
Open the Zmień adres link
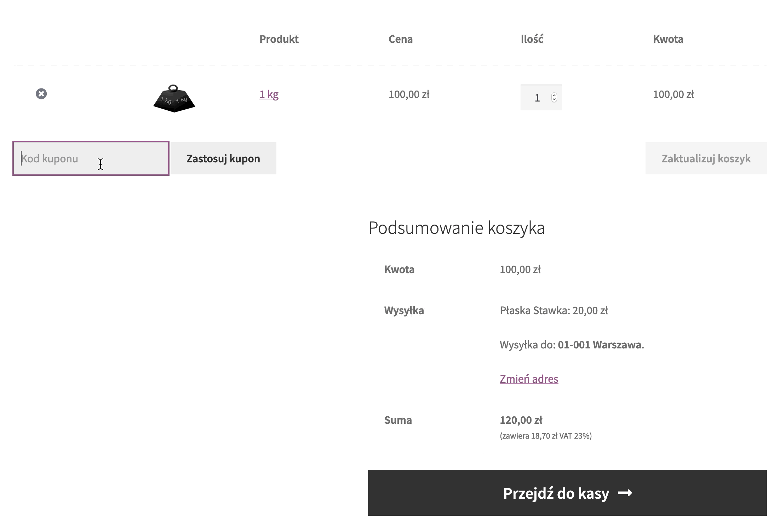[529, 379]
